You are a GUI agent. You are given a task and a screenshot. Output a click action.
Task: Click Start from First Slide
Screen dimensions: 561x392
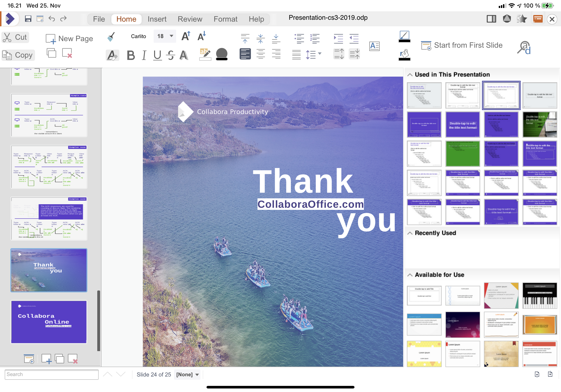tap(462, 45)
